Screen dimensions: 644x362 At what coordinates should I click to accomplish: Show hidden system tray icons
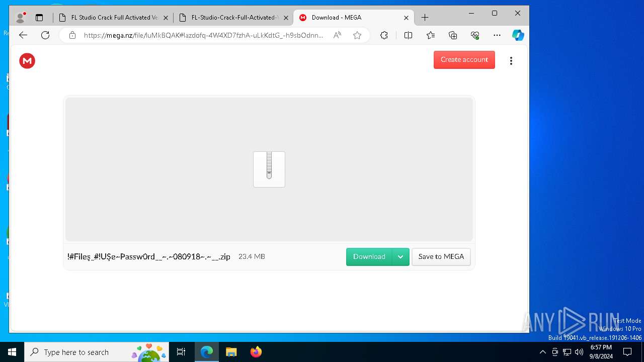542,352
